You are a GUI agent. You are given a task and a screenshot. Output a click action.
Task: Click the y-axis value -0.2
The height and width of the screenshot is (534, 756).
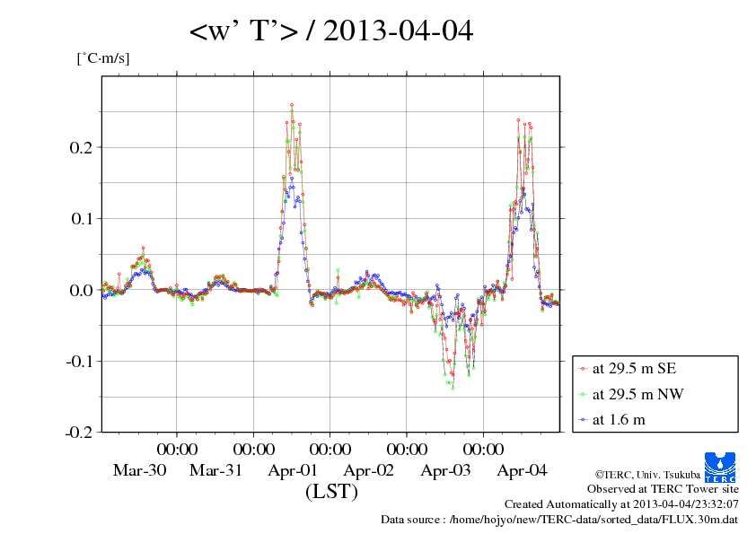(79, 433)
